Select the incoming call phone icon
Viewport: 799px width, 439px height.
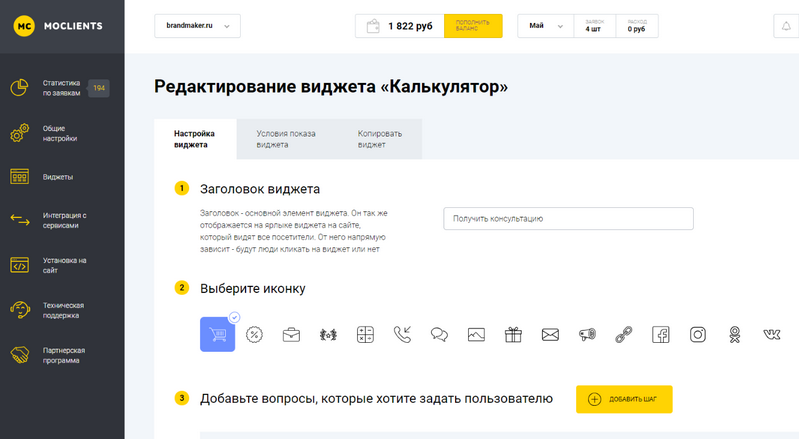point(403,335)
